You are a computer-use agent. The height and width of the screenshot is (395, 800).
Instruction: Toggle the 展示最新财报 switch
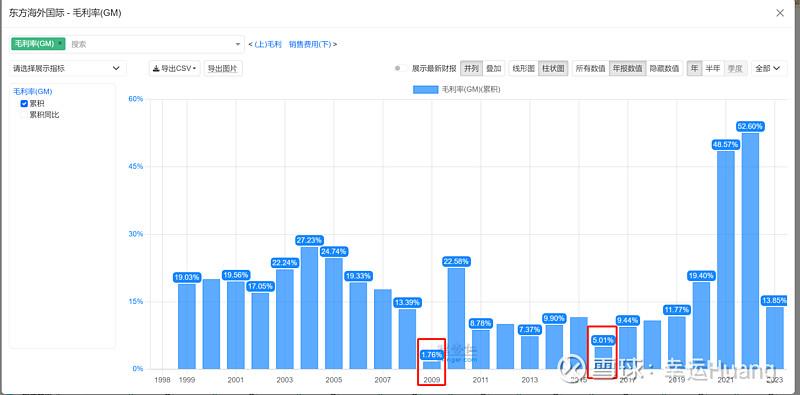[401, 68]
